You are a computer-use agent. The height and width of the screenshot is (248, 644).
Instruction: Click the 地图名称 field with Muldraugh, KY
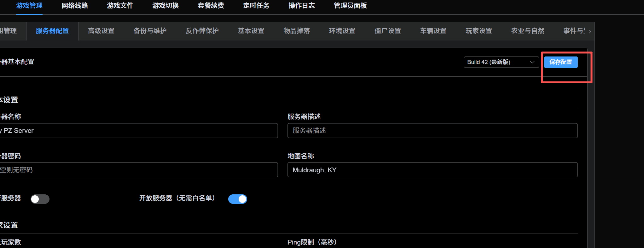tap(432, 170)
